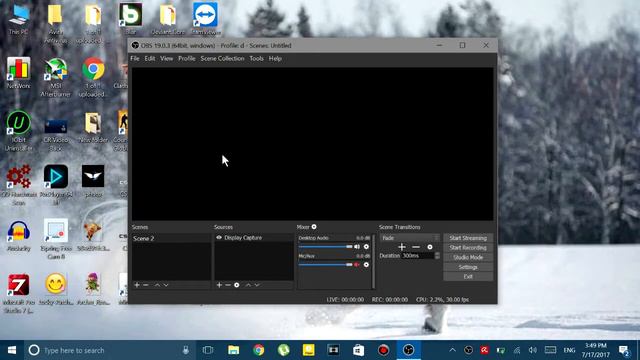
Task: Adjust the Desktop Audio volume slider
Action: (325, 247)
